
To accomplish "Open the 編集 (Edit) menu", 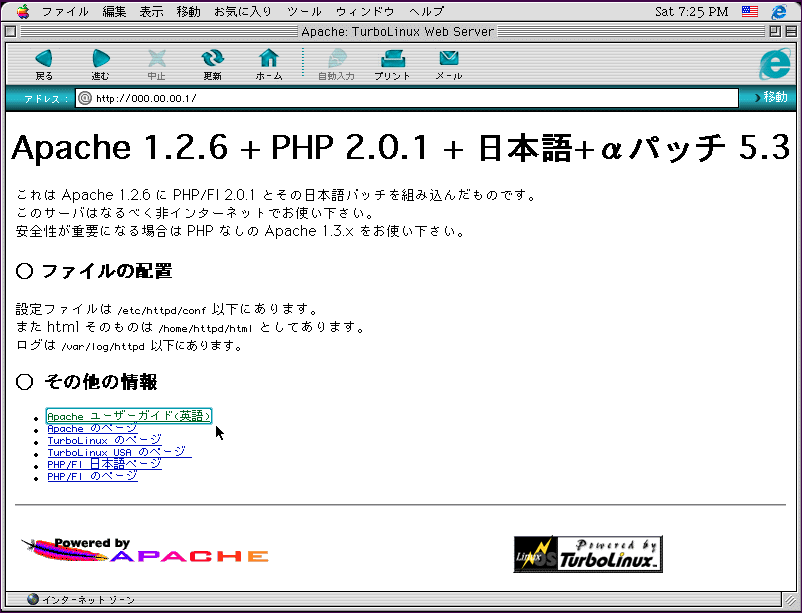I will coord(114,11).
